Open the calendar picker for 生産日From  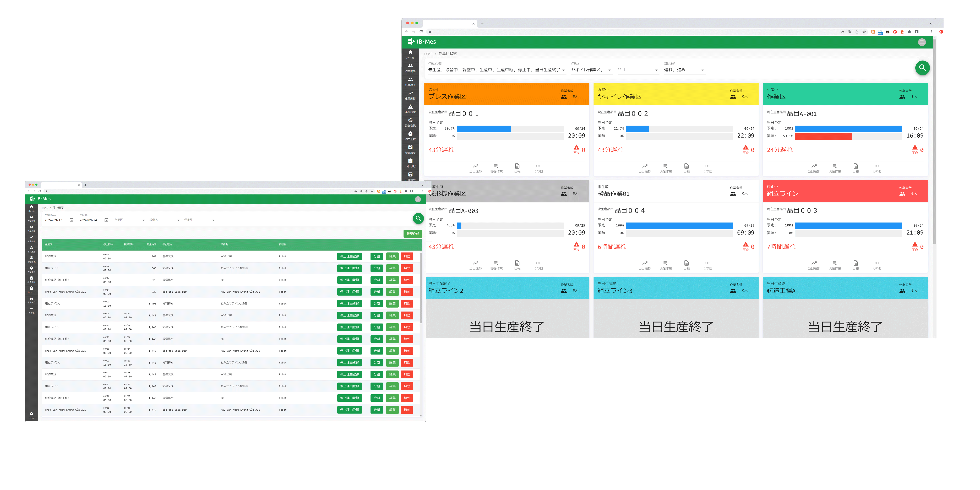[x=72, y=220]
